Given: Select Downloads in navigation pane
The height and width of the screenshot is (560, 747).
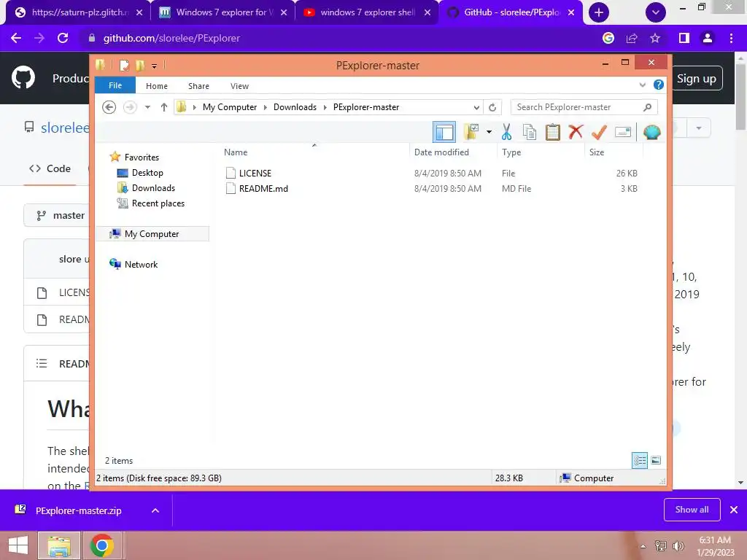Looking at the screenshot, I should tap(153, 187).
